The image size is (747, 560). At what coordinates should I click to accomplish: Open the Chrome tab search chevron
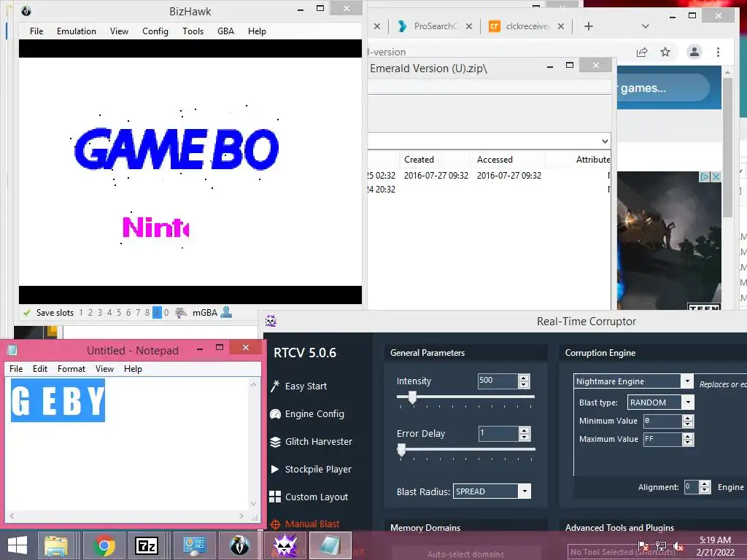(x=645, y=26)
